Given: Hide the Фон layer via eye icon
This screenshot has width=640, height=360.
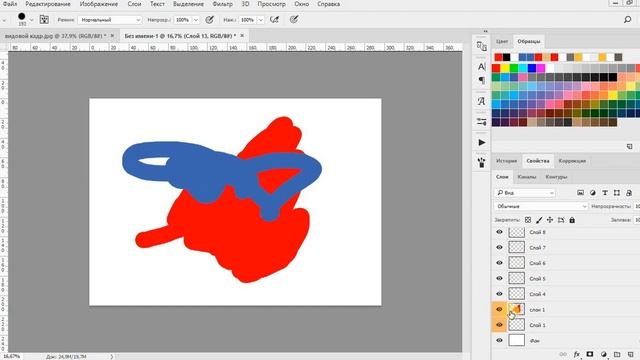Looking at the screenshot, I should point(499,340).
